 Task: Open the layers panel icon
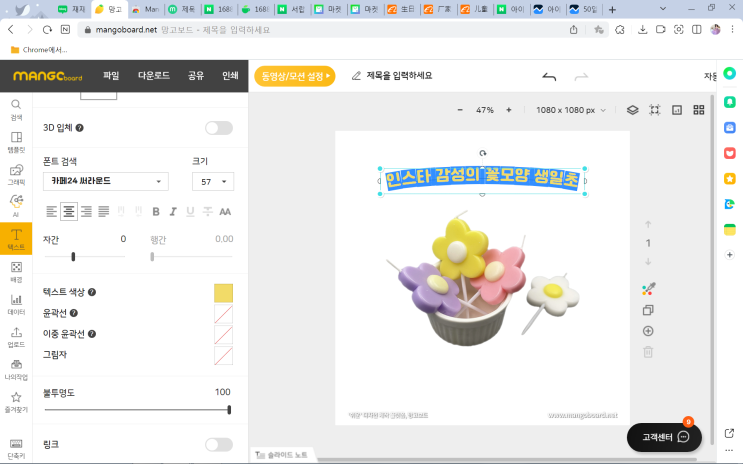pyautogui.click(x=633, y=110)
